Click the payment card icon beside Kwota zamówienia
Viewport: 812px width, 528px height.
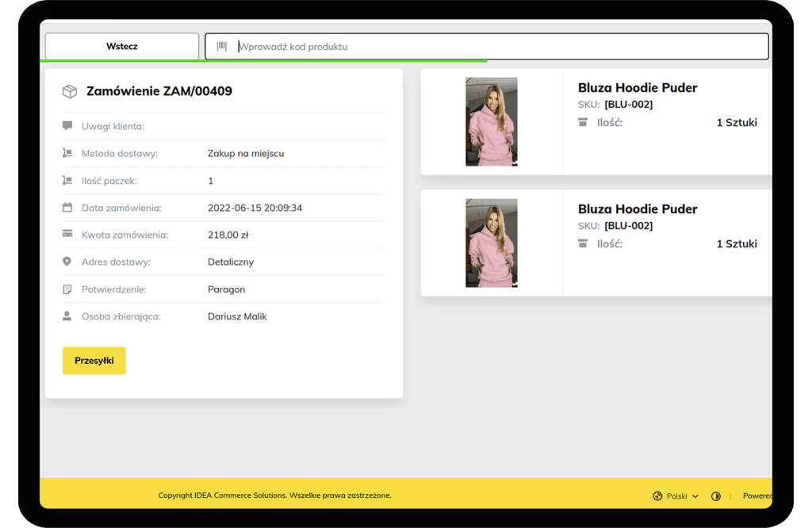(67, 235)
